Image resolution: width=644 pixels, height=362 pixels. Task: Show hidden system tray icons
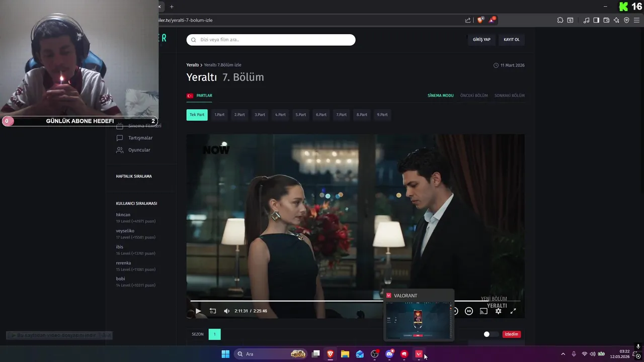[x=563, y=354]
